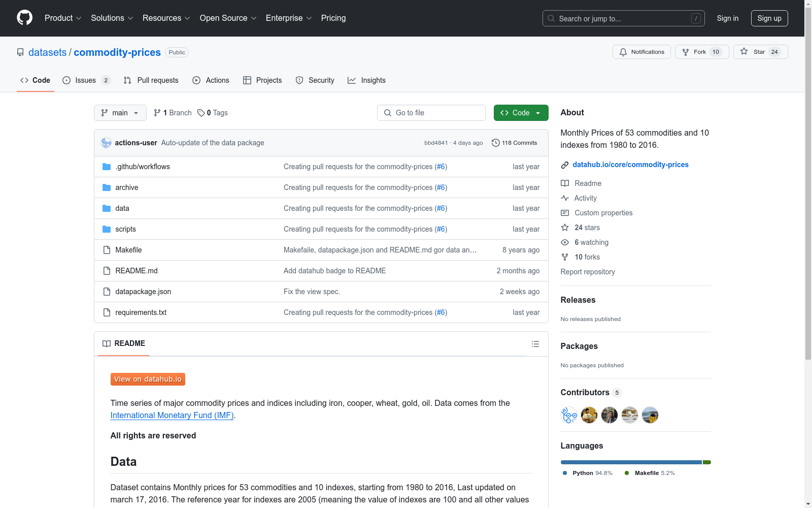
Task: Click the fourth contributor avatar
Action: pyautogui.click(x=630, y=415)
